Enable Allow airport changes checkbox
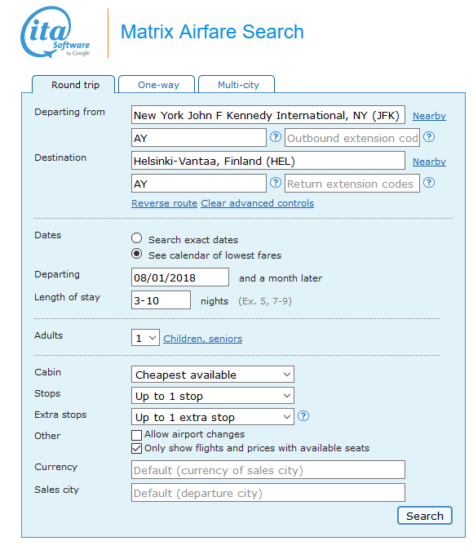 (x=136, y=435)
